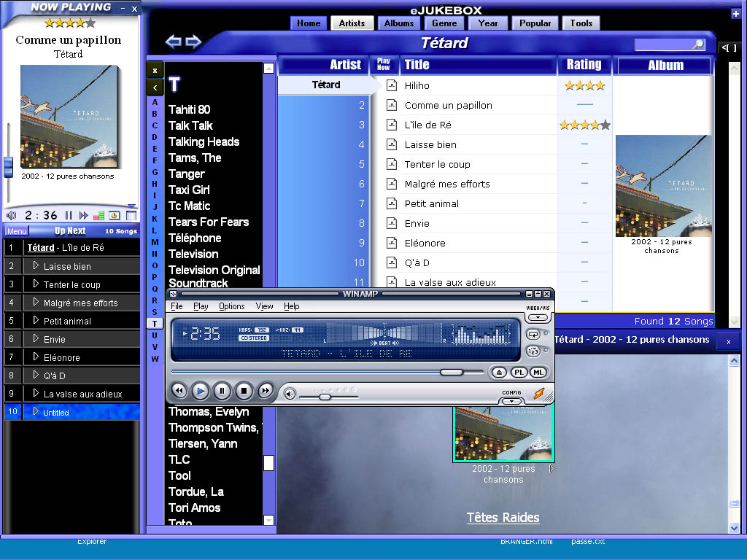The width and height of the screenshot is (747, 560).
Task: Click the bracket icon right of search
Action: [729, 47]
